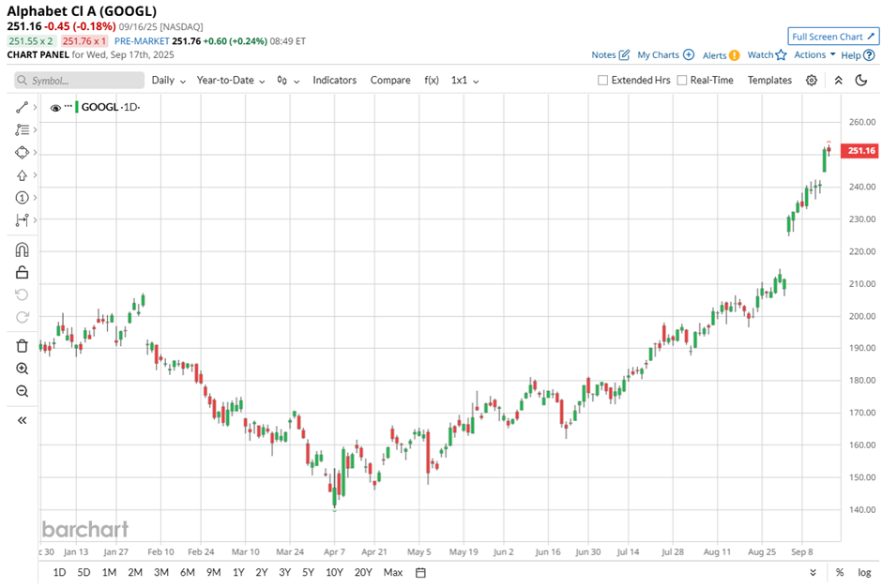Select the 5Y time range
This screenshot has width=882, height=588.
[x=308, y=572]
